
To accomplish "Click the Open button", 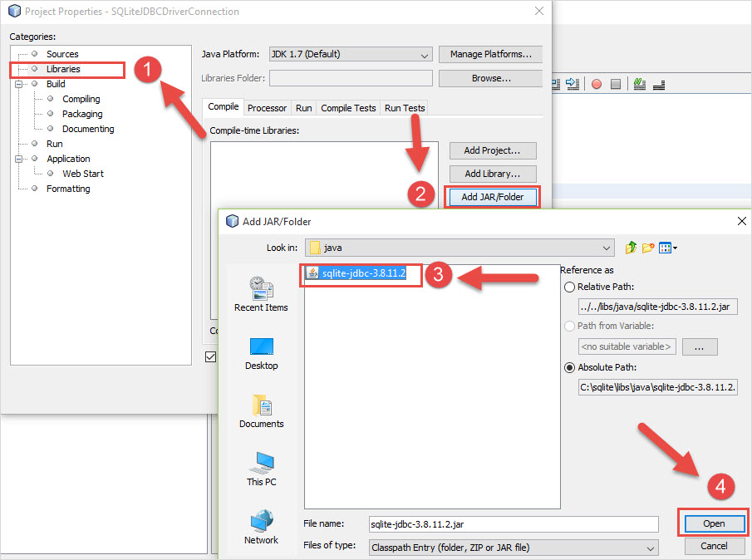I will click(714, 523).
